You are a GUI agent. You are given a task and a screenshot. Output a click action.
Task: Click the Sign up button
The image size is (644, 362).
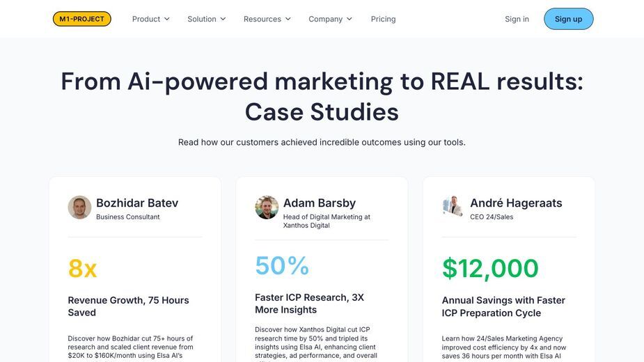click(568, 19)
